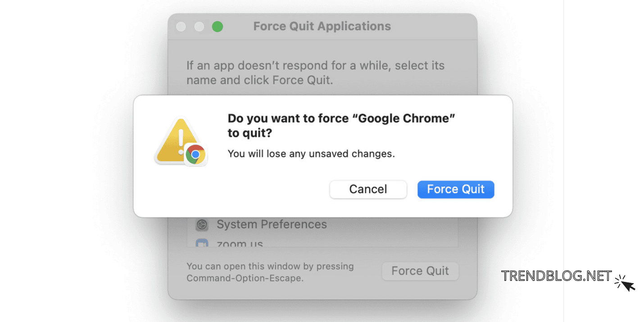Select System Preferences in the application list

click(x=272, y=224)
